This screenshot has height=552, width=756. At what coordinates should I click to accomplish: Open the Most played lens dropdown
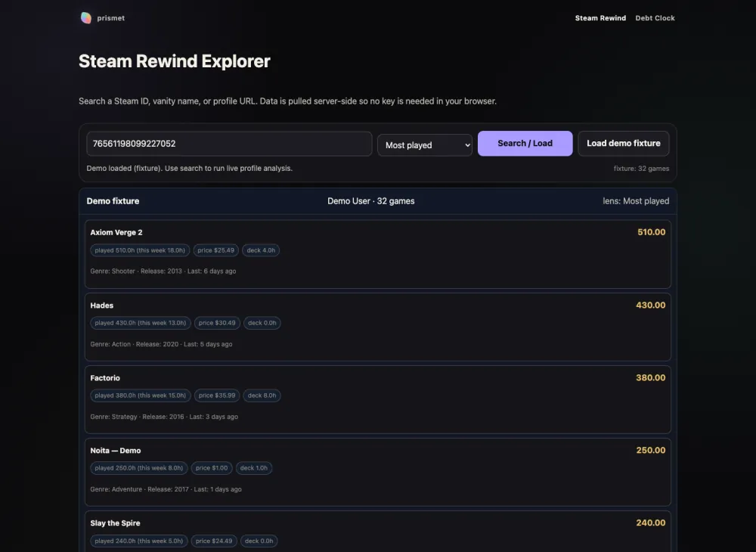[x=425, y=145]
